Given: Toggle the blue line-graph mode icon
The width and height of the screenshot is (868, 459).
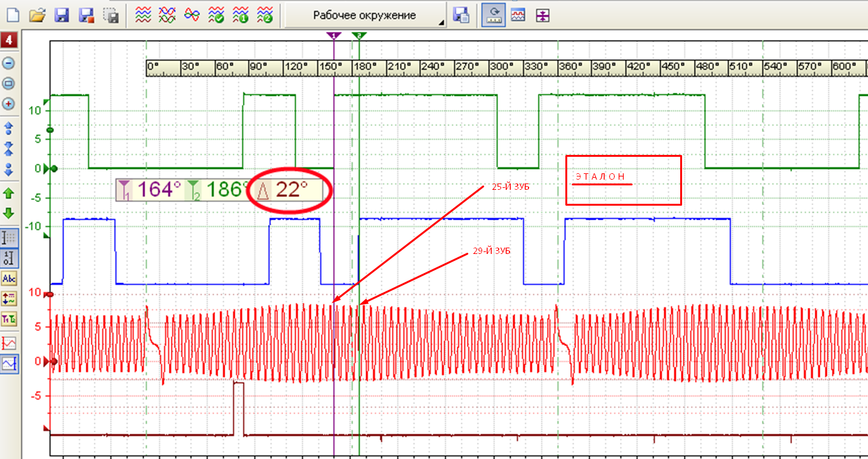Looking at the screenshot, I should 10,364.
